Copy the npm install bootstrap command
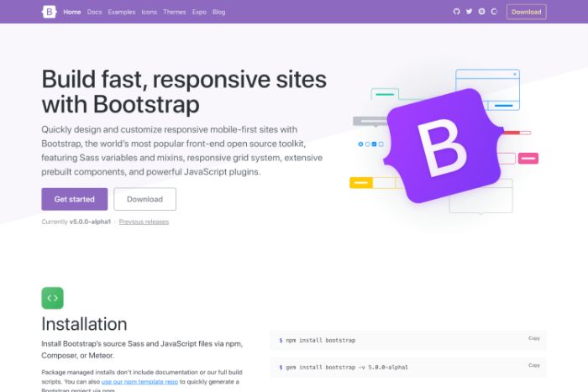 point(533,338)
